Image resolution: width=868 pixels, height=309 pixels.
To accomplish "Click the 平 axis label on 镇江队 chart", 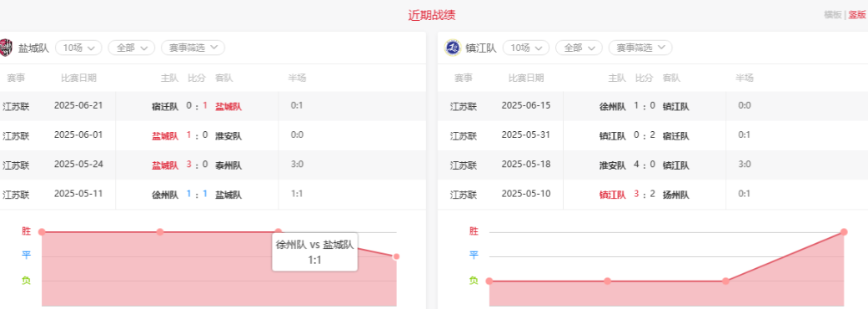I will 474,256.
